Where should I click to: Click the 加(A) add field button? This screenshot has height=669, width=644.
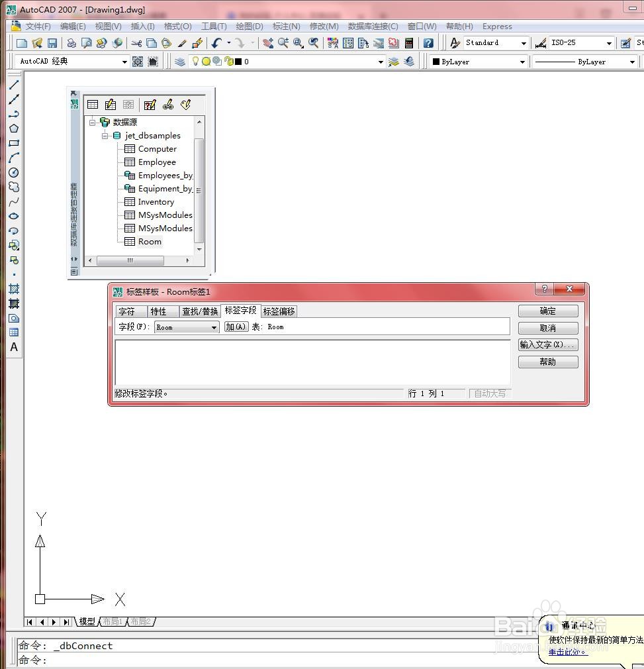pyautogui.click(x=236, y=327)
